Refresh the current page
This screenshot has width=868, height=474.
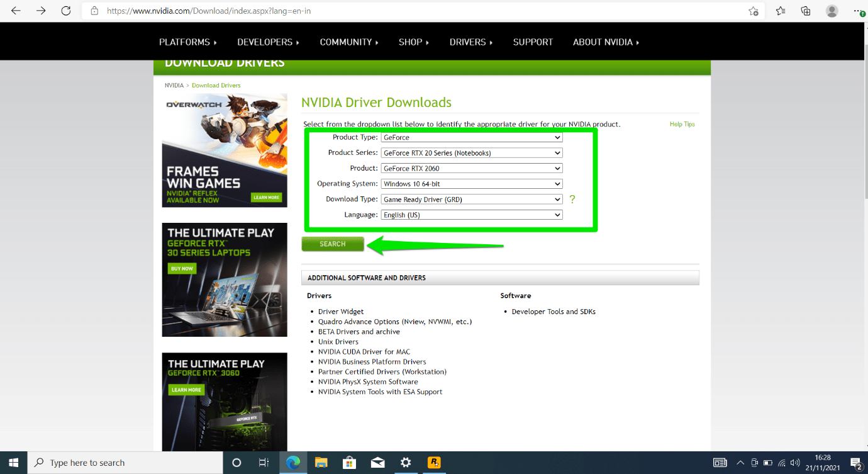pyautogui.click(x=65, y=11)
